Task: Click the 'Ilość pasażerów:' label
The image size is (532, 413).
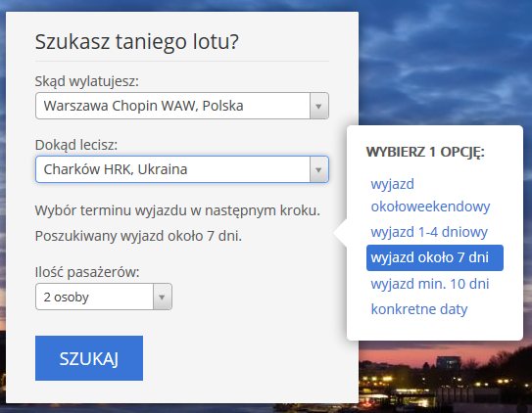Action: [87, 272]
